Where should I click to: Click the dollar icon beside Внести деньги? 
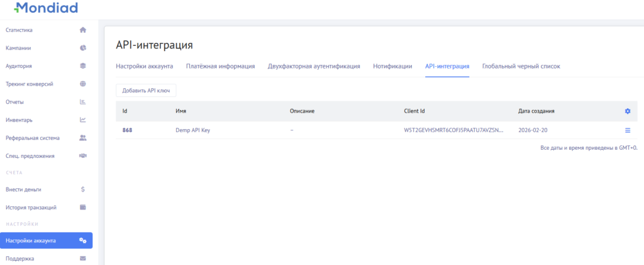click(x=82, y=189)
